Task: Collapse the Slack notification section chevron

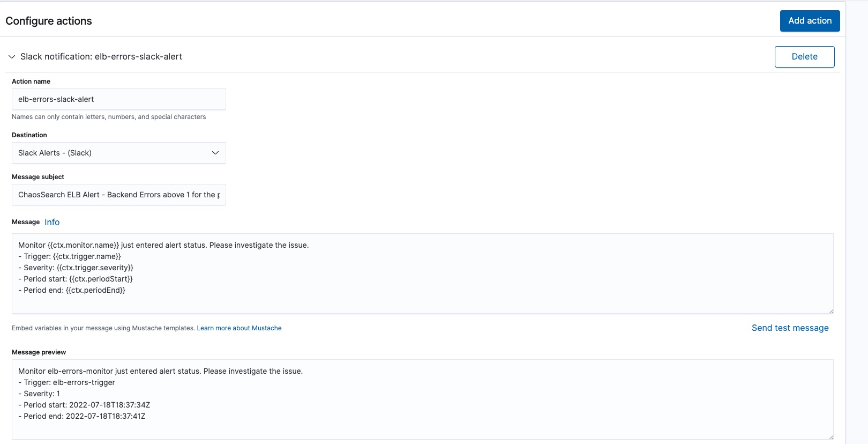Action: click(12, 57)
